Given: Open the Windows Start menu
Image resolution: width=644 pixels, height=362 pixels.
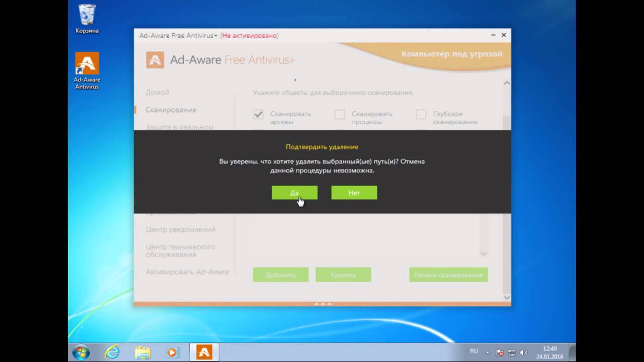Looking at the screenshot, I should (x=81, y=352).
